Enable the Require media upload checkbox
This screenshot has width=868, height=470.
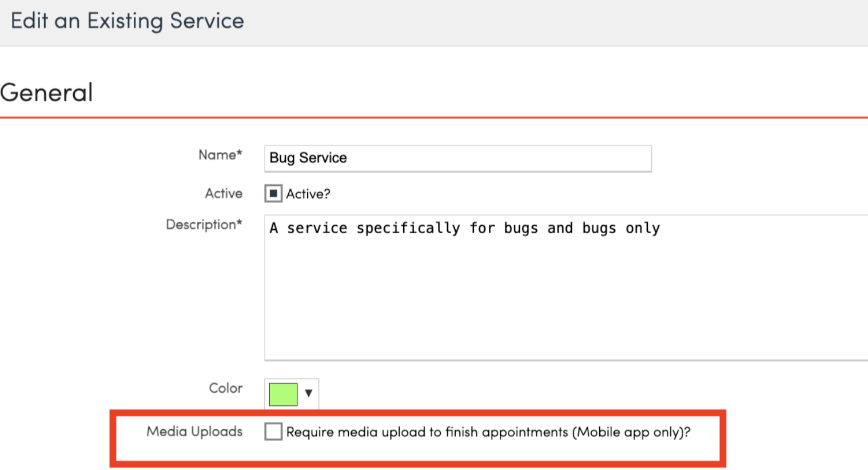point(273,432)
